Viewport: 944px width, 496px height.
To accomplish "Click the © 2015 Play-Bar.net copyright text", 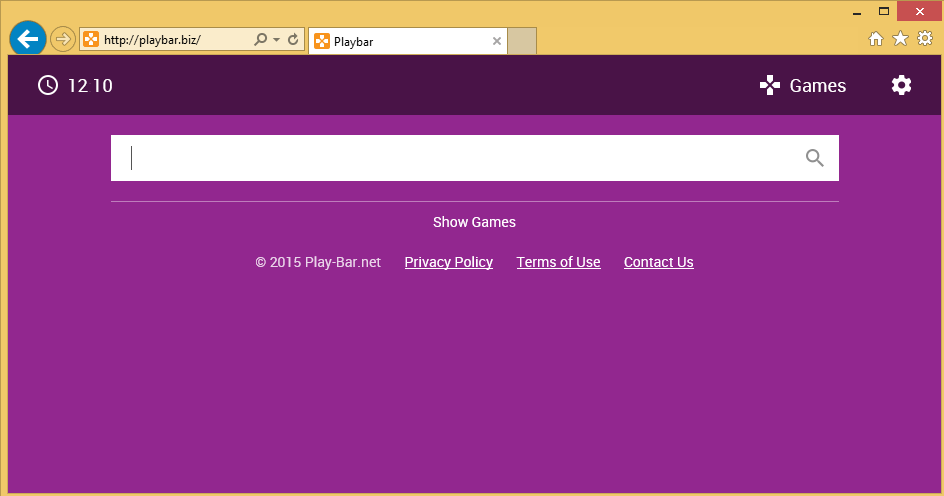I will [318, 262].
